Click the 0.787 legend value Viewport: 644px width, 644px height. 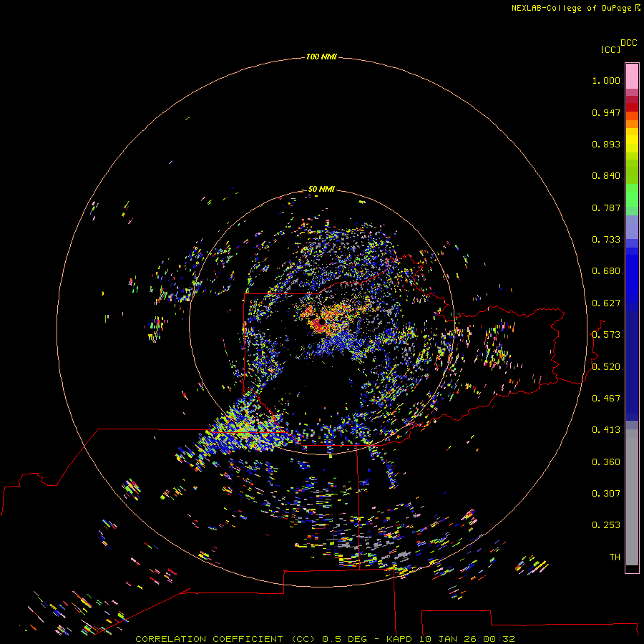606,208
